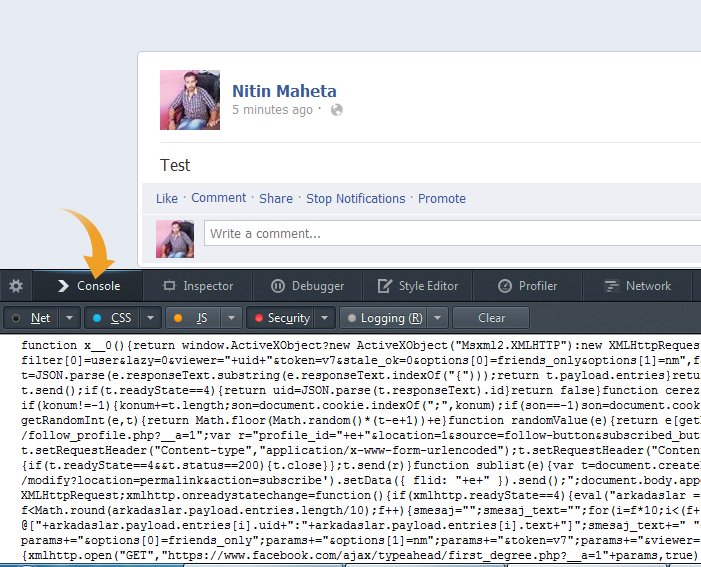Share the Test post
The height and width of the screenshot is (567, 701).
coord(276,199)
